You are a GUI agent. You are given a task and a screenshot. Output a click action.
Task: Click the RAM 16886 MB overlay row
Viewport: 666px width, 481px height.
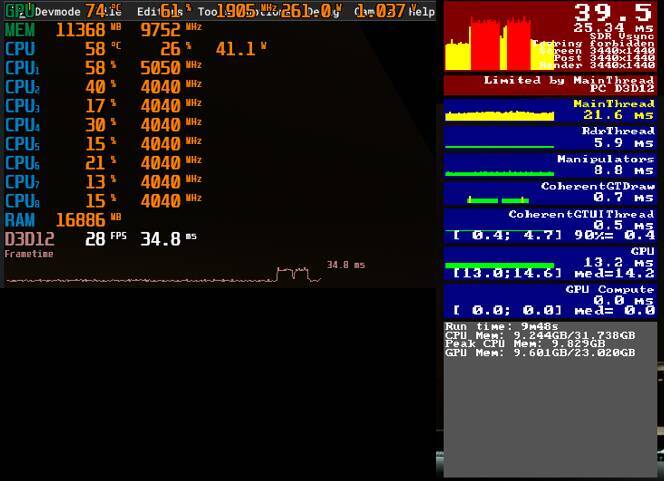point(63,220)
